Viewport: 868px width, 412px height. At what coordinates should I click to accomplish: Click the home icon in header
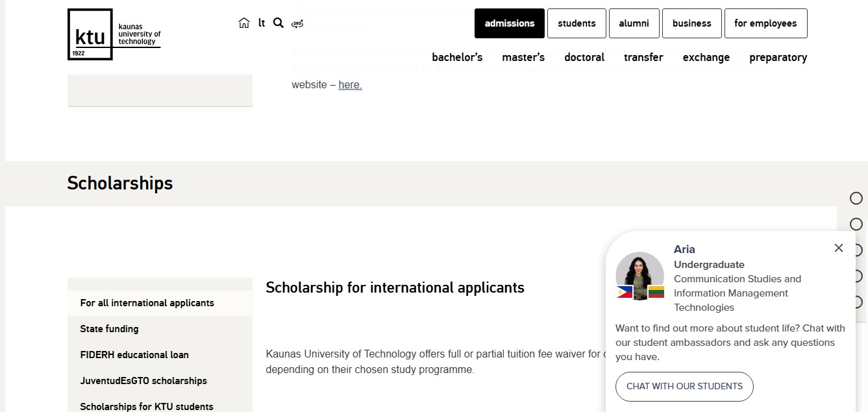click(x=244, y=23)
